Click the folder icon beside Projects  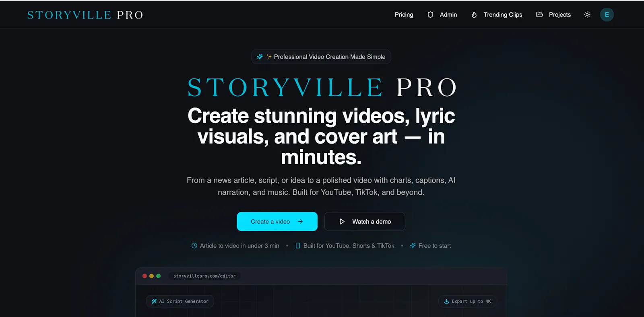[x=539, y=14]
